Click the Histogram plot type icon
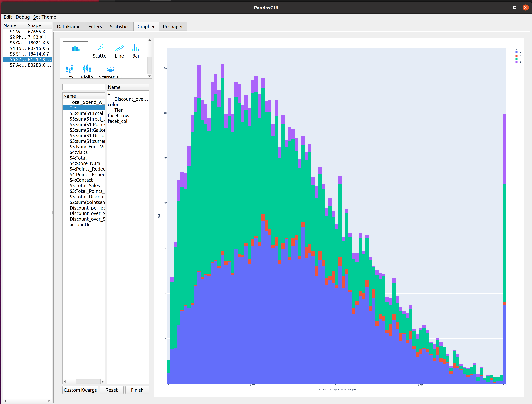This screenshot has width=532, height=404. 75,50
